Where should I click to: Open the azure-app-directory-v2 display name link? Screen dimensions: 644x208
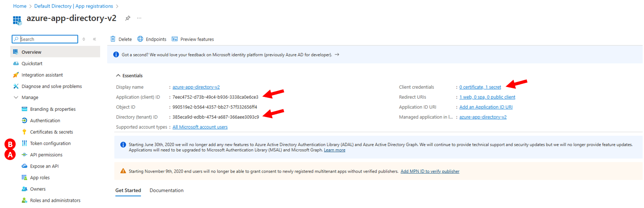(196, 87)
